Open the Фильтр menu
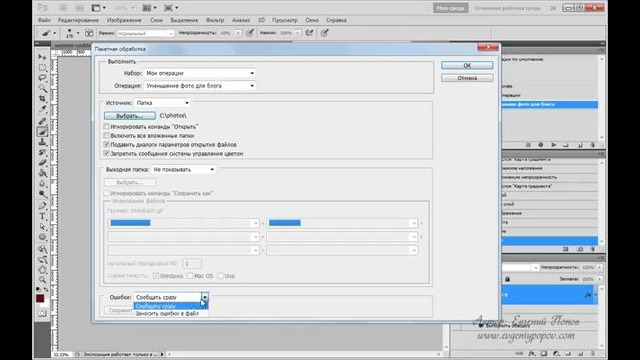The height and width of the screenshot is (360, 640). coord(215,20)
